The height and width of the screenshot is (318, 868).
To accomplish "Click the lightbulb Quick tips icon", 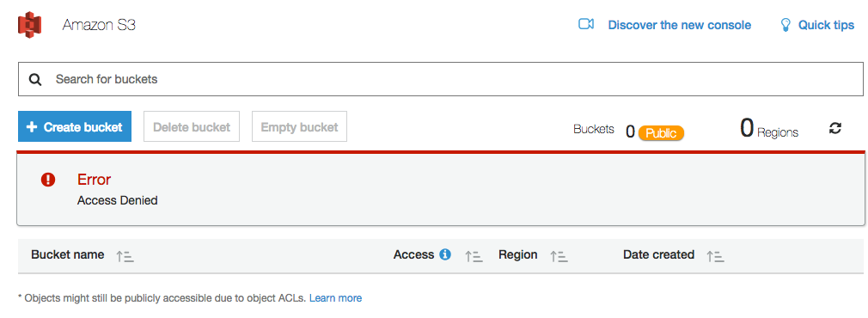I will click(785, 24).
